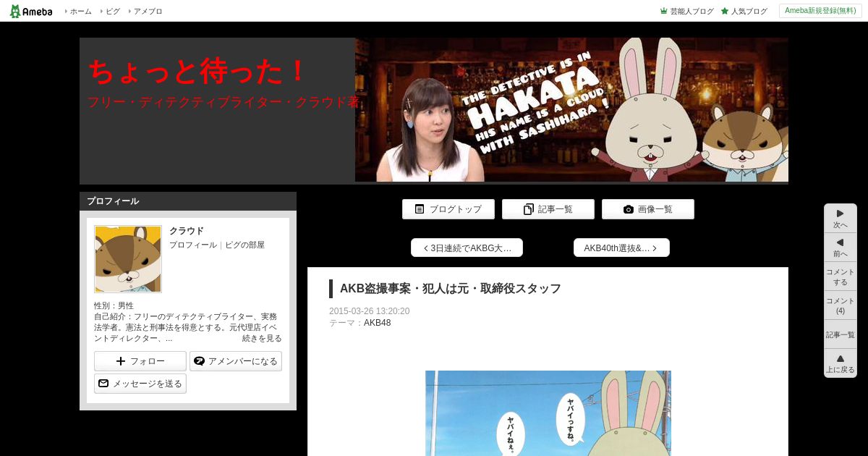Open コメント(4) in the side panel
Screen dimensions: 868x456
click(x=841, y=305)
